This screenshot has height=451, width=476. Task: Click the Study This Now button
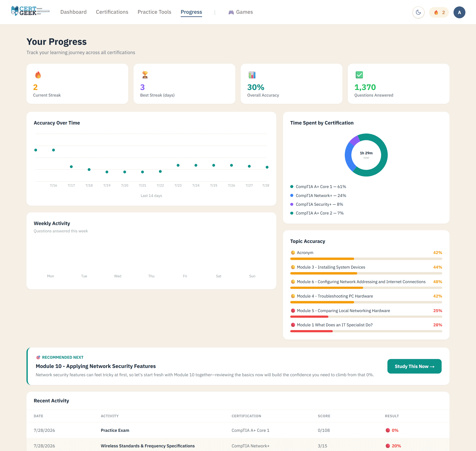coord(414,366)
